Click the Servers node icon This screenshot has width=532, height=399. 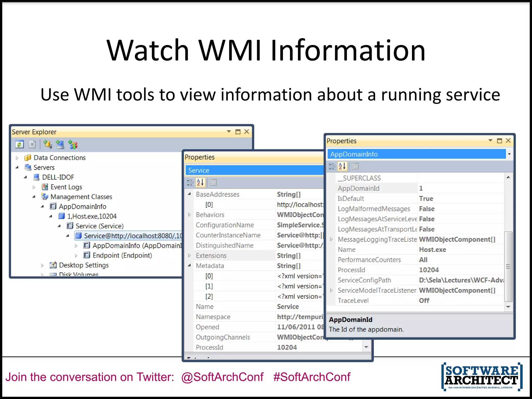pos(28,167)
